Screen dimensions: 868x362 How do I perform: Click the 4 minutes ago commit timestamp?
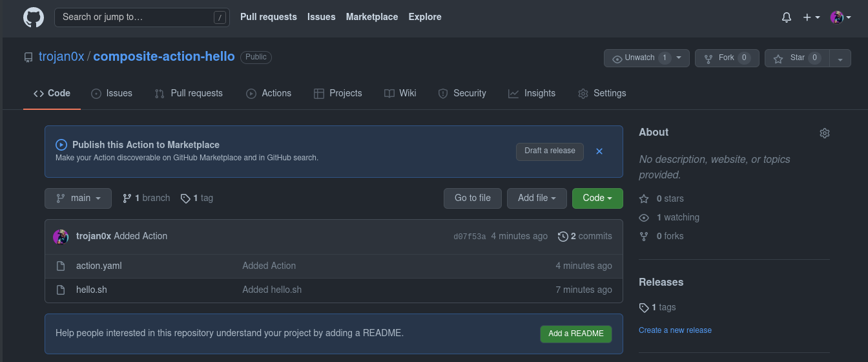tap(519, 237)
